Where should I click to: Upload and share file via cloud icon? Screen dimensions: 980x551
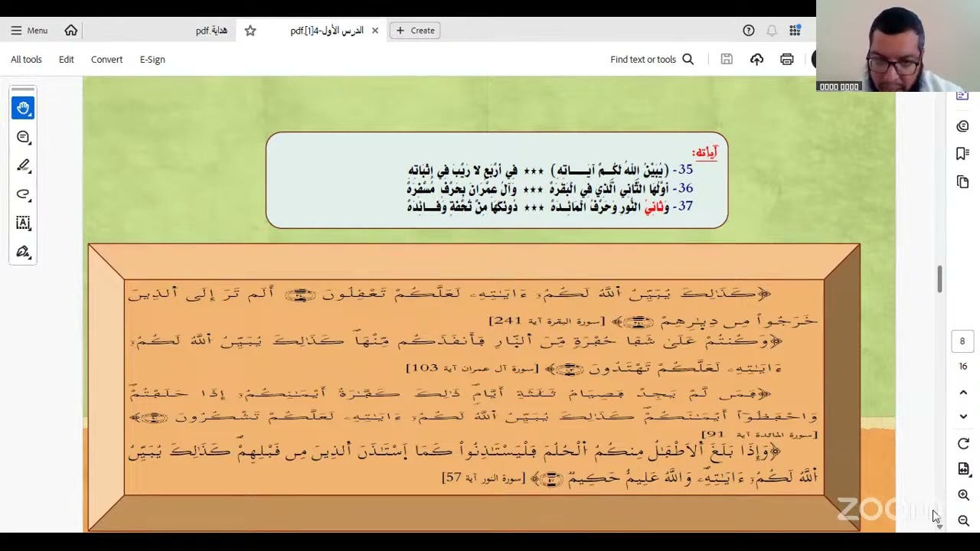pyautogui.click(x=756, y=59)
